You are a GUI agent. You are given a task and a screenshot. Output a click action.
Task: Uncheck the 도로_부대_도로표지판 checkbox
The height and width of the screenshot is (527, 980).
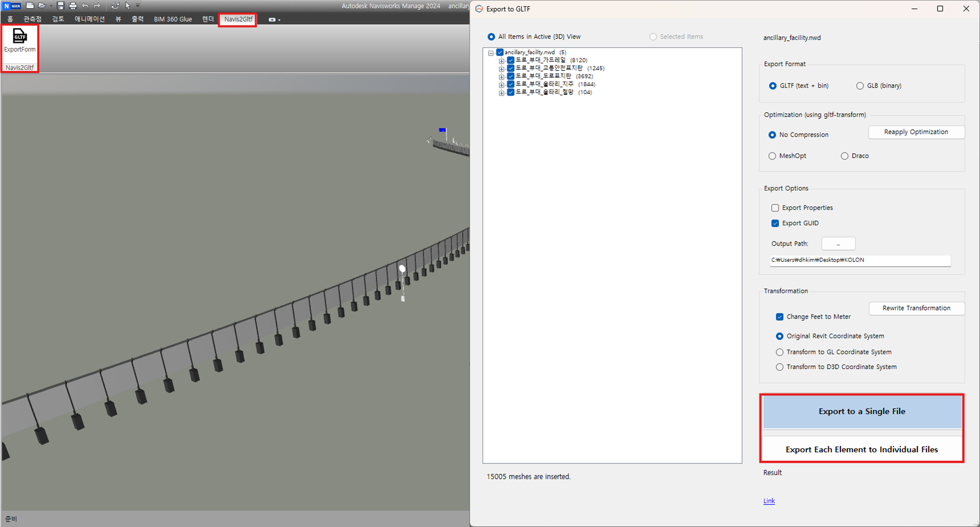[511, 76]
